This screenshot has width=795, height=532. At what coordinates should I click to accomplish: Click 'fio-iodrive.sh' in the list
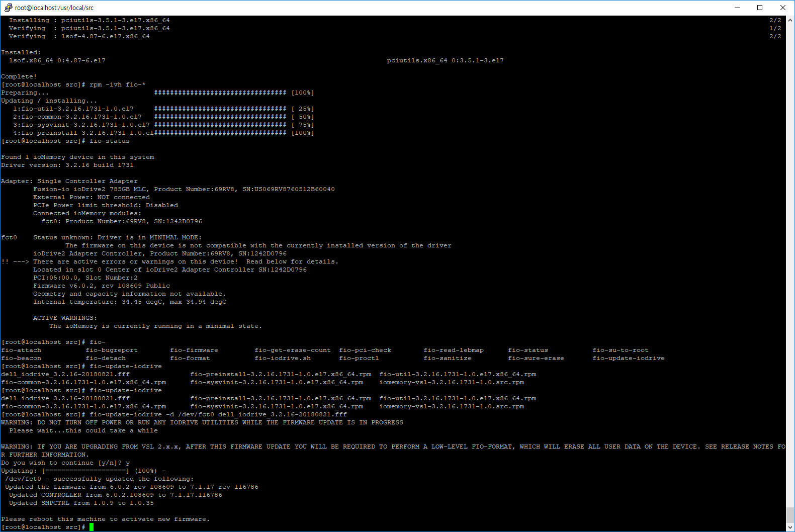tap(283, 358)
